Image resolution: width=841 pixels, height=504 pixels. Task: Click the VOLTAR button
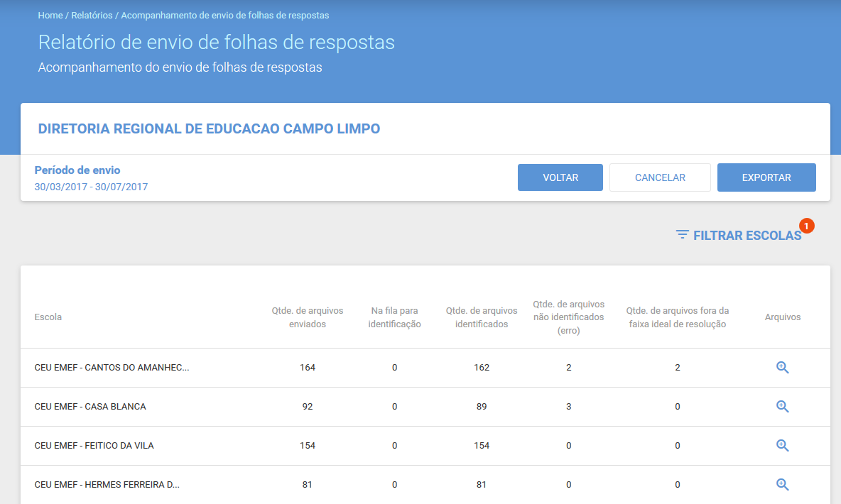click(x=560, y=177)
